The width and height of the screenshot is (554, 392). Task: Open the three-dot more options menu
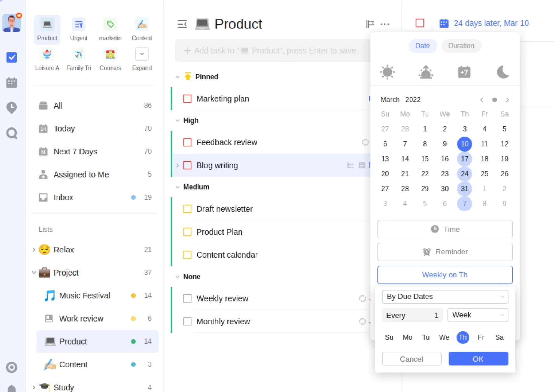coord(385,24)
